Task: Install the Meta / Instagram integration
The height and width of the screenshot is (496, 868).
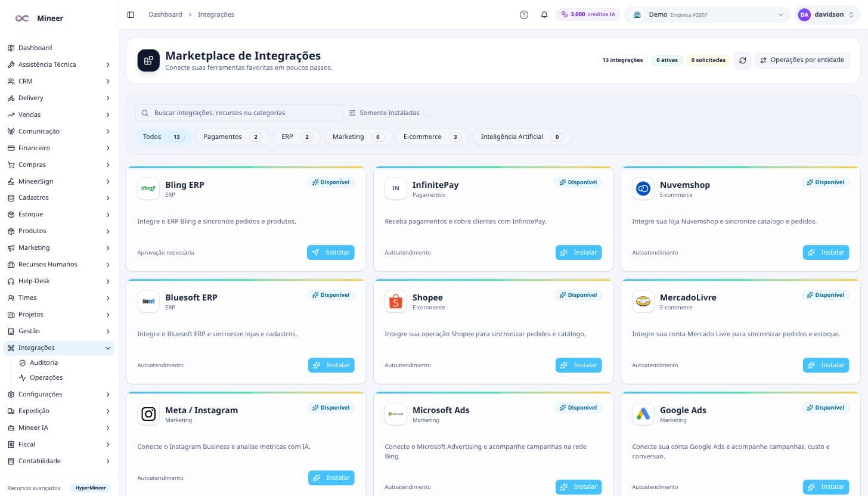Action: coord(331,478)
